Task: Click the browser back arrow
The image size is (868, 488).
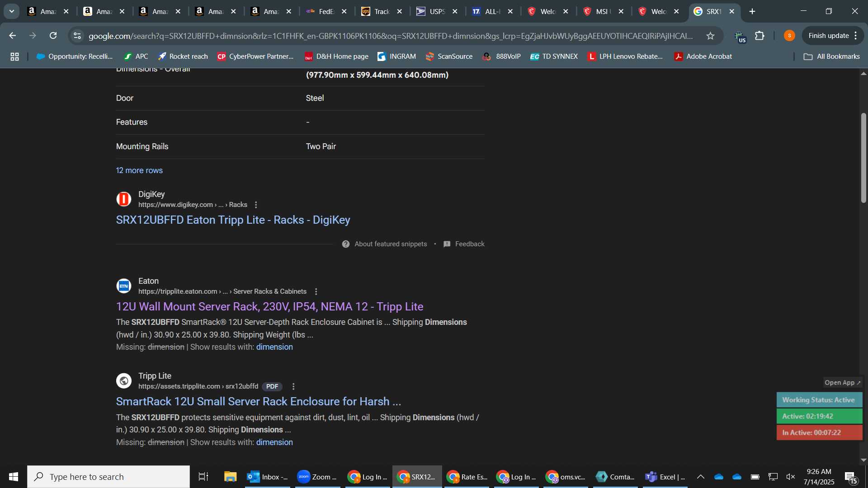Action: click(x=12, y=36)
